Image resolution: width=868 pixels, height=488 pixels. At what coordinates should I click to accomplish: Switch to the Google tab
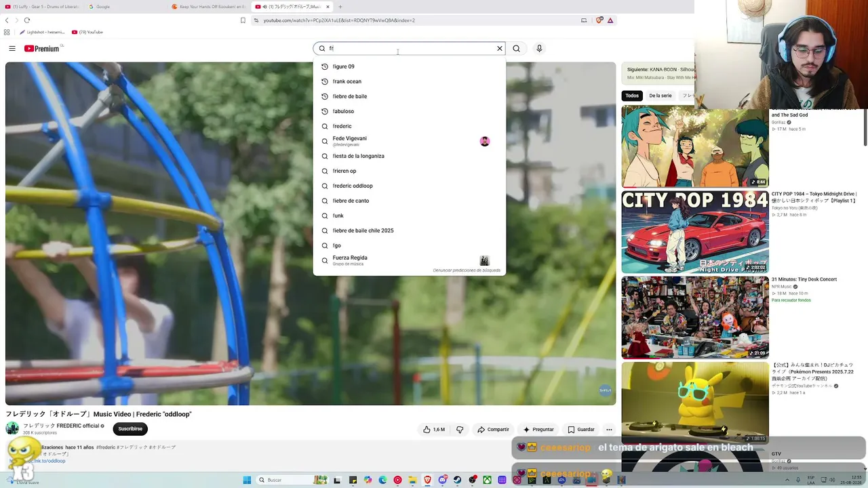tap(125, 7)
